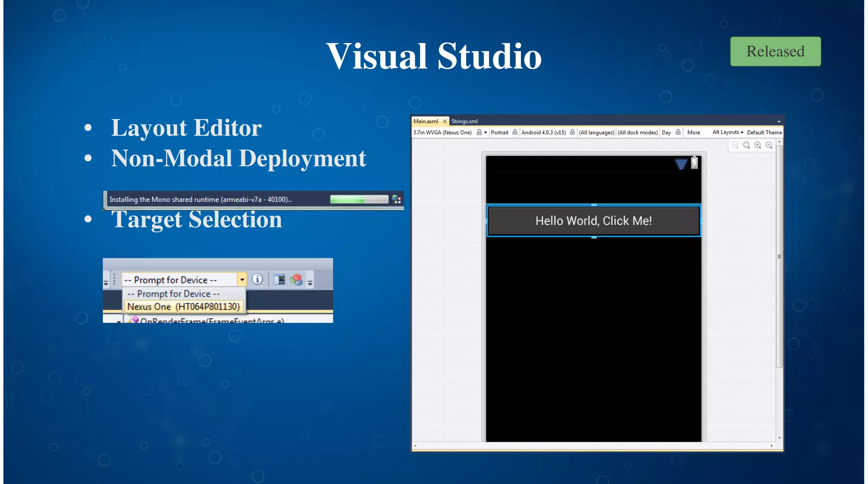Open Default Theme selector
This screenshot has height=484, width=868.
(764, 132)
